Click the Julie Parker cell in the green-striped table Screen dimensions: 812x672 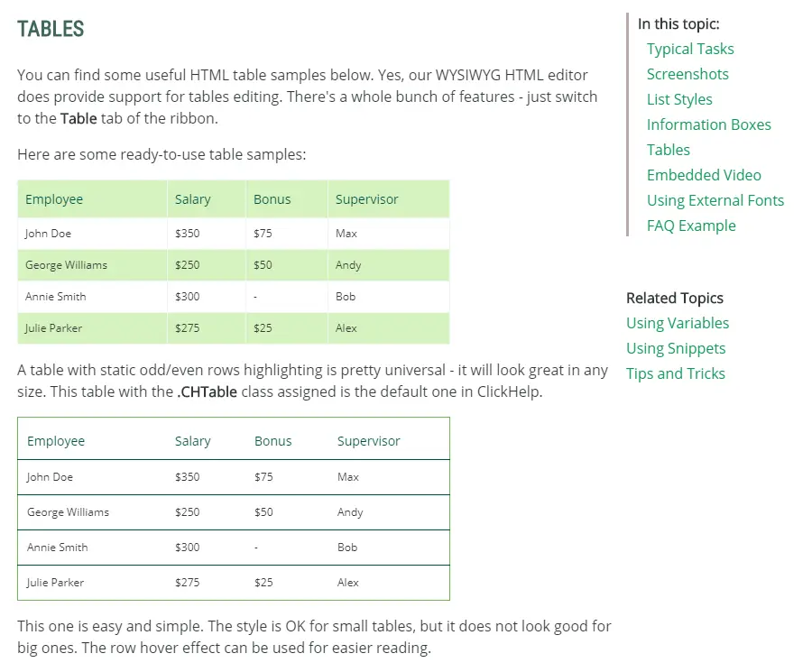point(53,328)
